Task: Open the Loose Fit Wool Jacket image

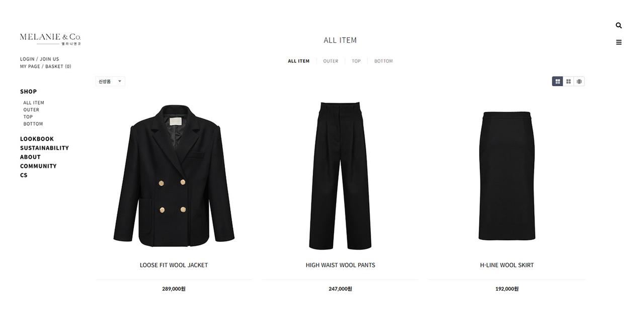Action: point(174,176)
